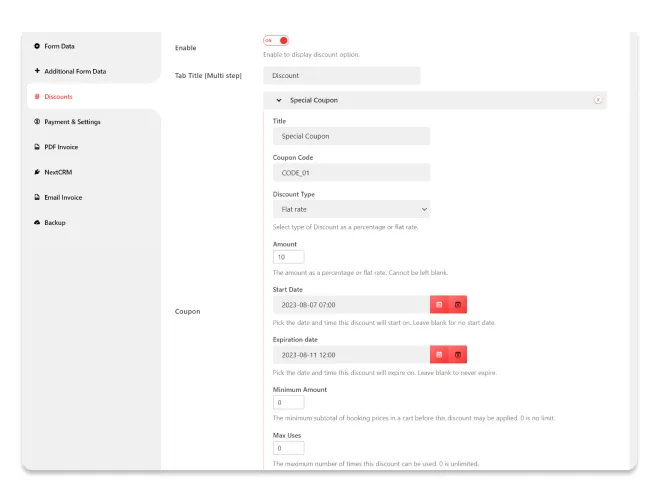Viewport: 660px width, 502px height.
Task: Click the Max Uses number field
Action: tap(288, 448)
